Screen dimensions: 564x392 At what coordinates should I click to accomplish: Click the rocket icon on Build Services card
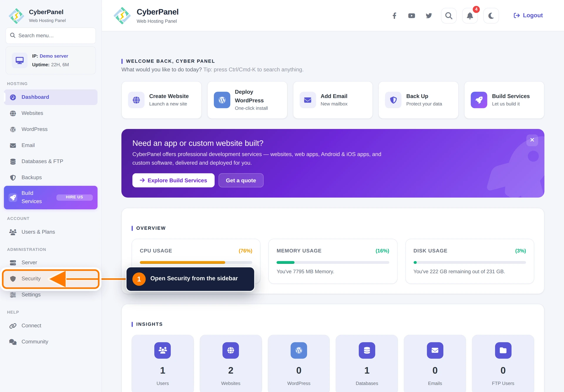coord(479,100)
